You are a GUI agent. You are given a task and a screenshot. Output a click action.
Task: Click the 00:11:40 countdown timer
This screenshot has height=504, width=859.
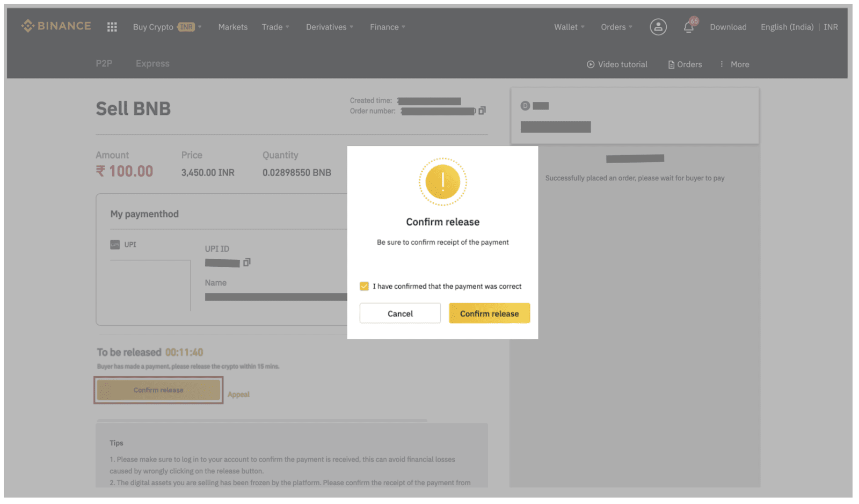(x=184, y=353)
